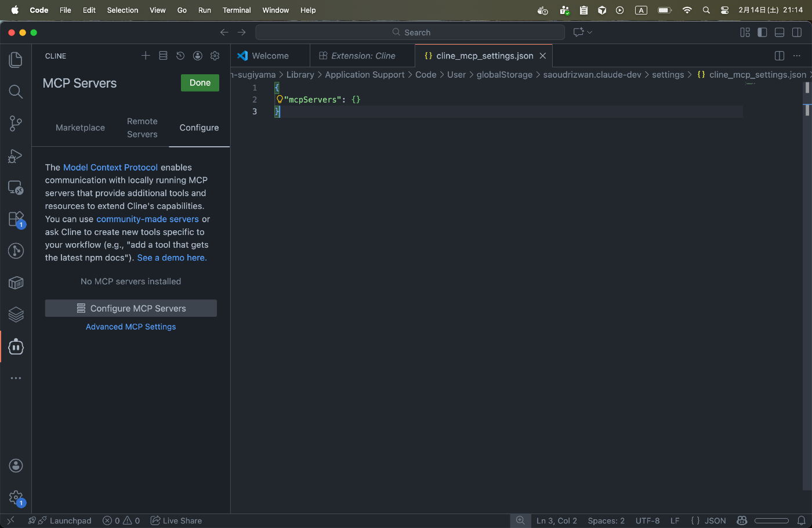Toggle the secondary side bar visibility
This screenshot has width=812, height=528.
pyautogui.click(x=797, y=32)
